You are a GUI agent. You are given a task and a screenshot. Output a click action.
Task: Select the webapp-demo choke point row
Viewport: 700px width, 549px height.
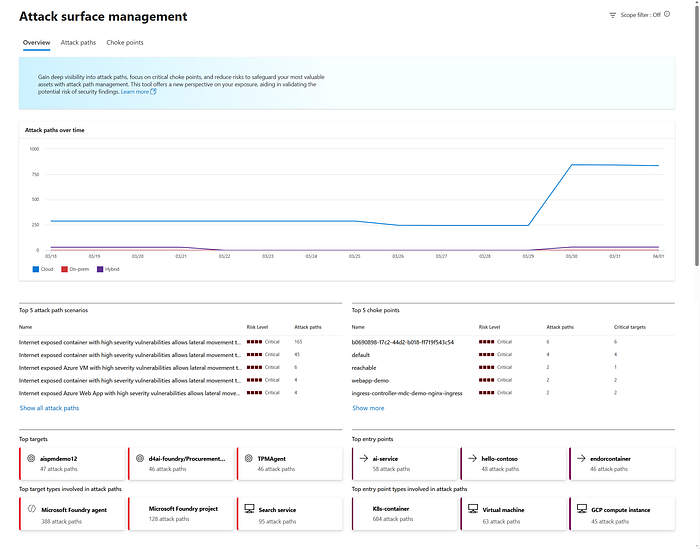[513, 381]
